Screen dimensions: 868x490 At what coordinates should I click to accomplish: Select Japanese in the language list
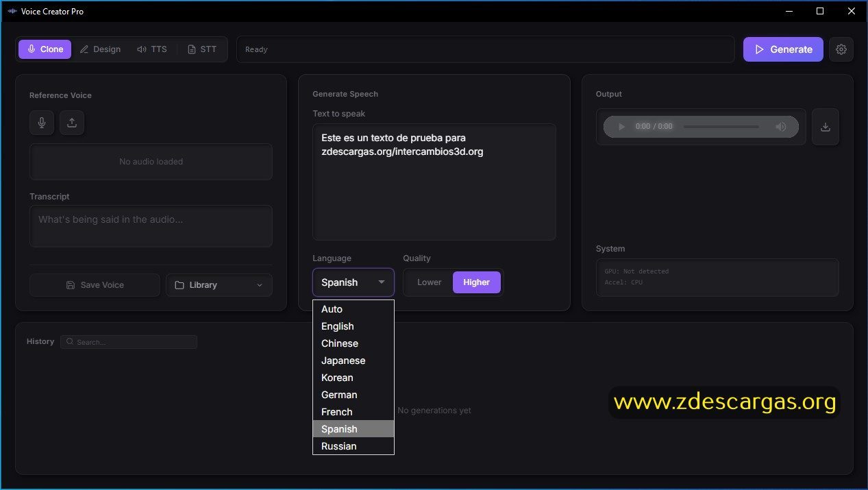354,360
